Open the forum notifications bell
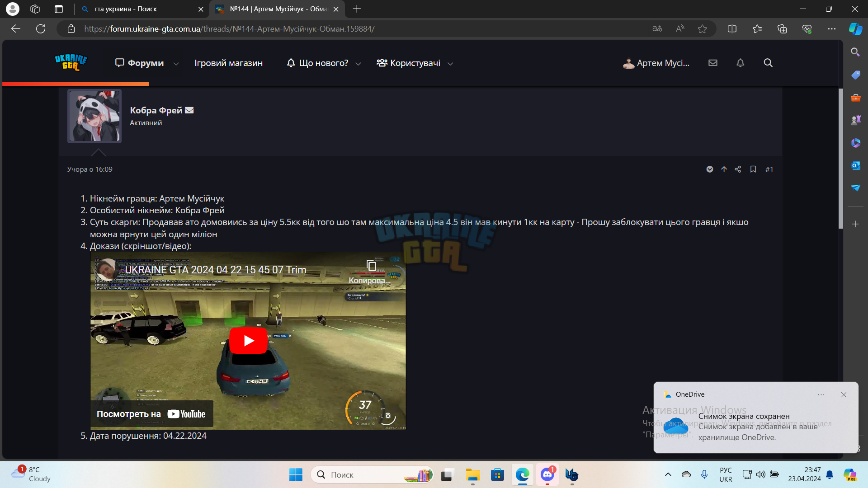 (740, 63)
